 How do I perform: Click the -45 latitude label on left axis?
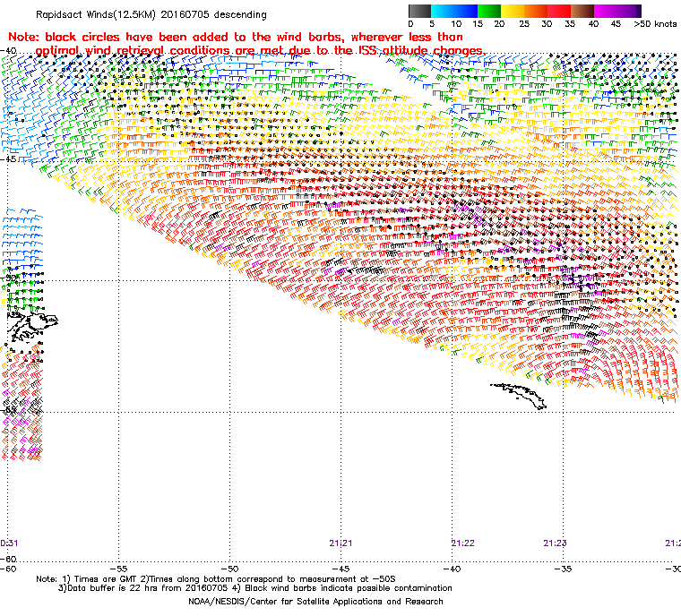(8, 159)
